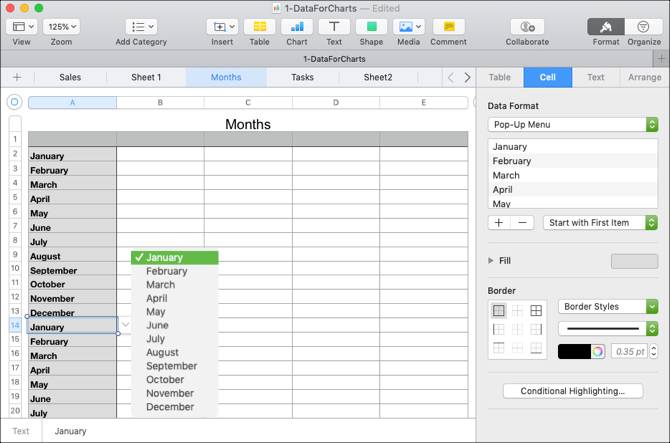Click the Chart toolbar icon
670x443 pixels.
point(297,26)
